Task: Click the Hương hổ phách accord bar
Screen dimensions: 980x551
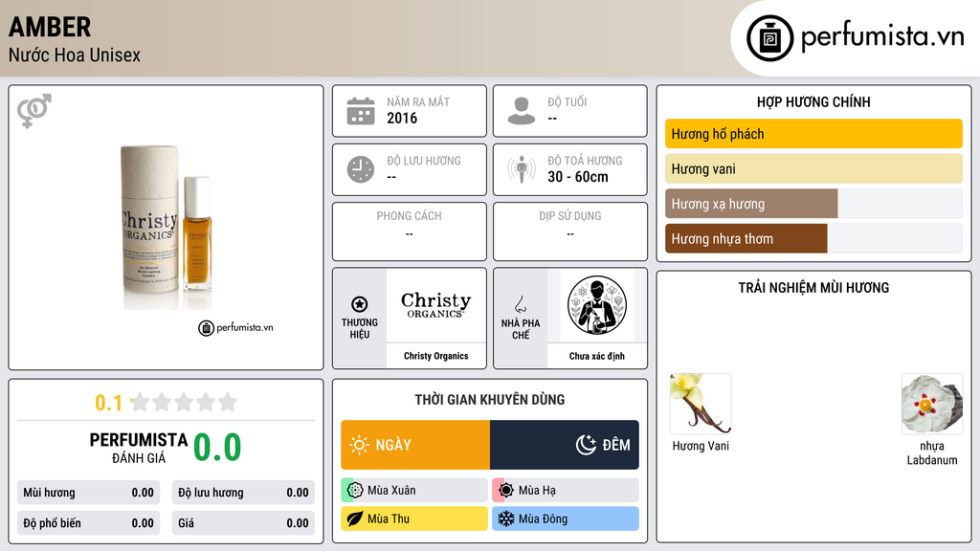Action: 813,134
